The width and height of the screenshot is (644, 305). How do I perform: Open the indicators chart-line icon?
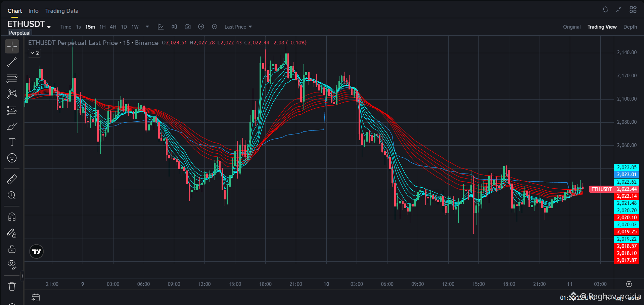pyautogui.click(x=161, y=27)
